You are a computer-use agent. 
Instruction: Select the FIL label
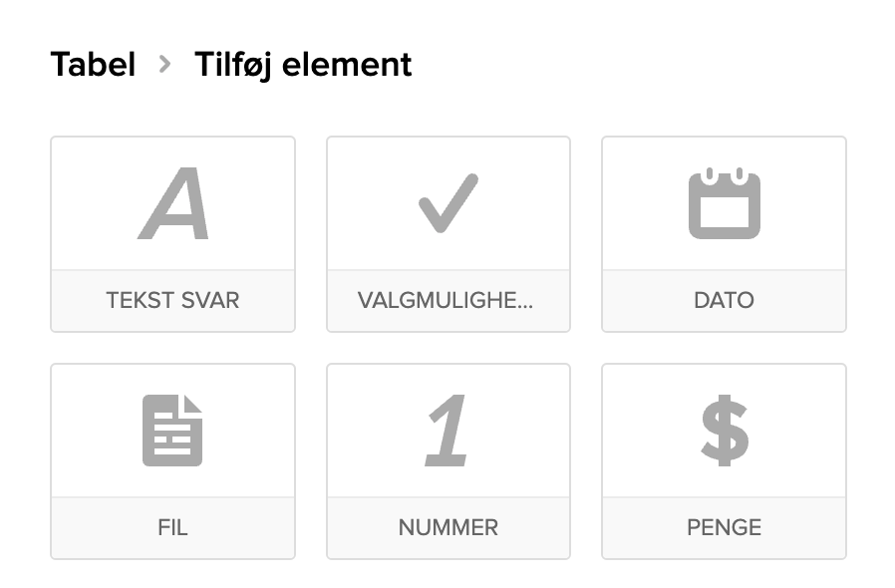[x=173, y=527]
